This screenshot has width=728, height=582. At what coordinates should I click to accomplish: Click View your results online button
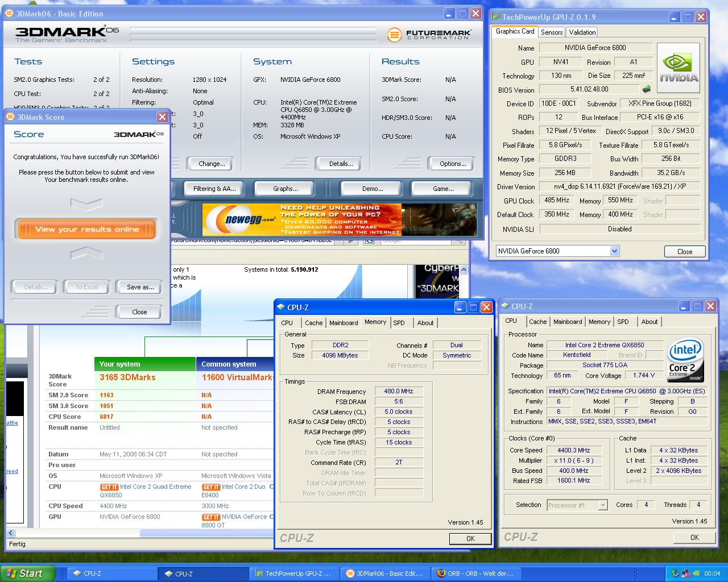pyautogui.click(x=86, y=229)
